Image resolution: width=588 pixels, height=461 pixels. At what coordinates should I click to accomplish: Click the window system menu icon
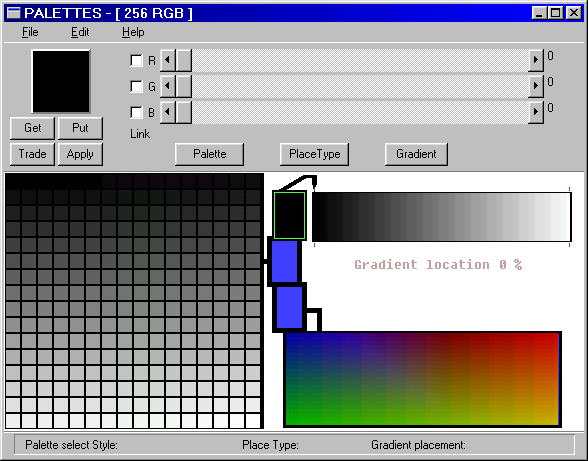pos(14,13)
